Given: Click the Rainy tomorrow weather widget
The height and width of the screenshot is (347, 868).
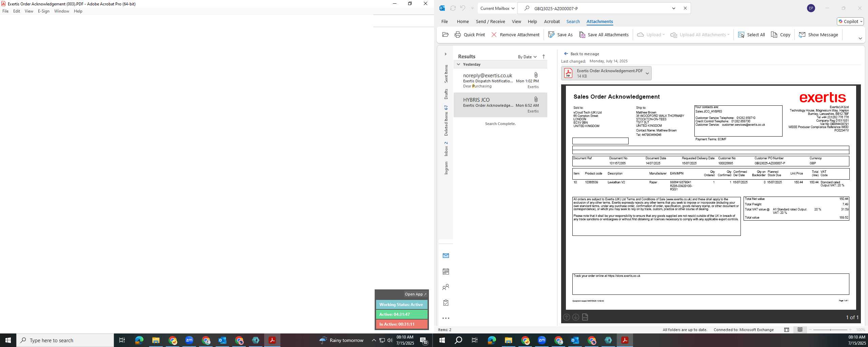Looking at the screenshot, I should coord(341,340).
